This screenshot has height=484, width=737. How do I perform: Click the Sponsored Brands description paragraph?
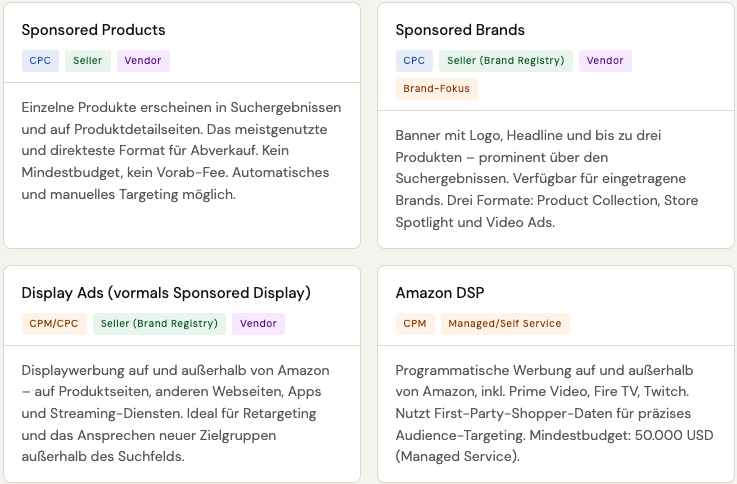pyautogui.click(x=546, y=178)
